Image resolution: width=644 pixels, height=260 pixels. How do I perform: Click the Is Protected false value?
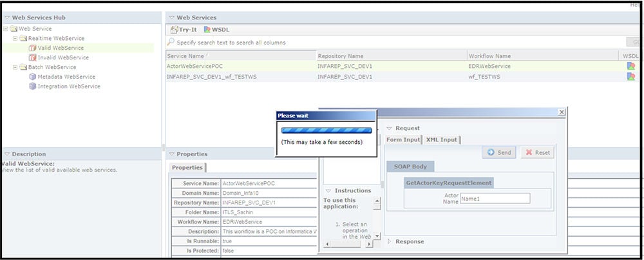[x=228, y=250]
